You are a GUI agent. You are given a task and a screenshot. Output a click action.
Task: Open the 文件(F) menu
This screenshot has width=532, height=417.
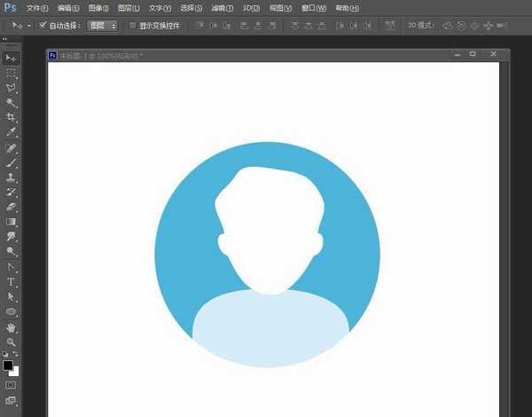(x=37, y=8)
